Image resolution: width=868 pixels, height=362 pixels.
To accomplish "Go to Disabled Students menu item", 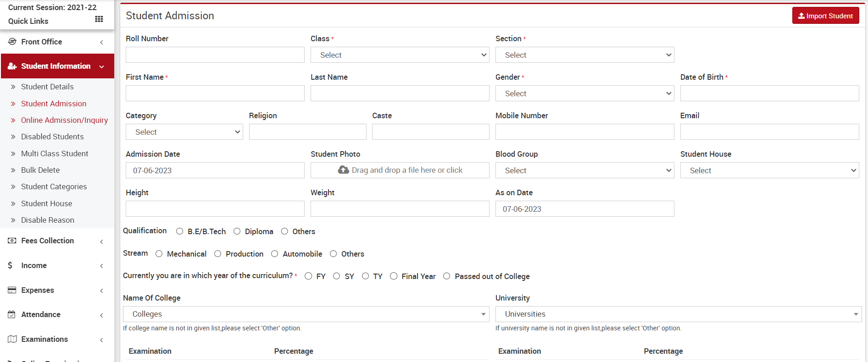I will [x=52, y=137].
